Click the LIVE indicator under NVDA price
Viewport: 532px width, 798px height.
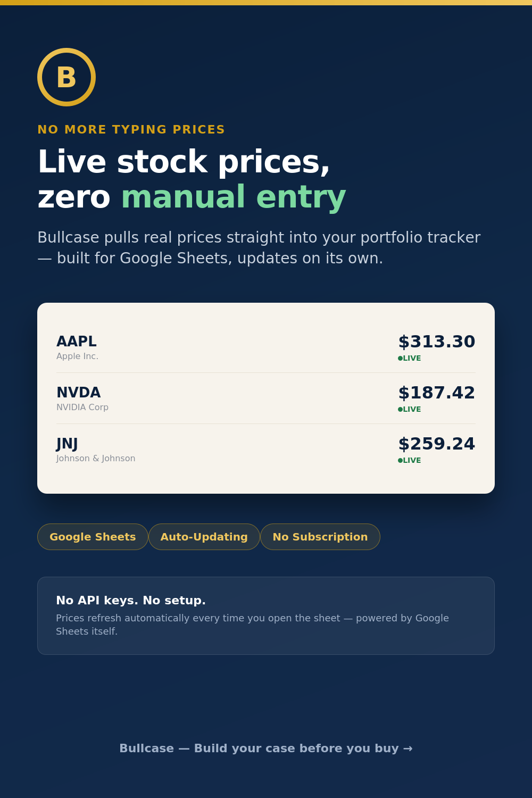(410, 409)
